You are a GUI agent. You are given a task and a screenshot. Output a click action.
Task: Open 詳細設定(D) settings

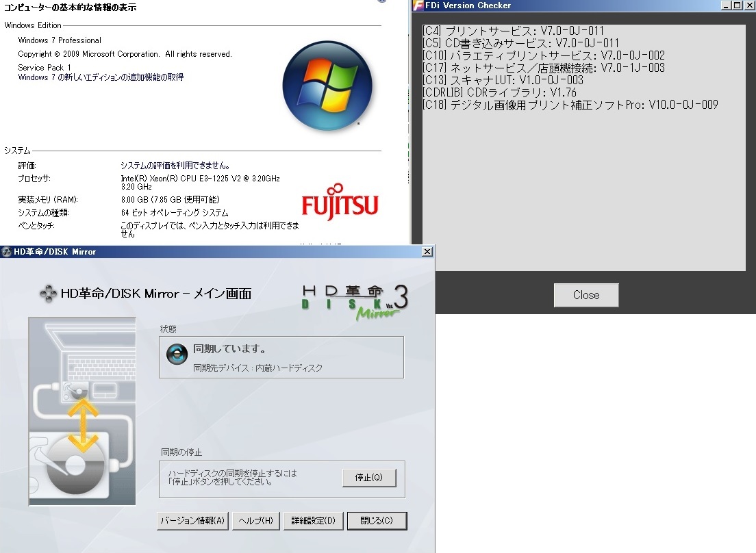click(314, 521)
